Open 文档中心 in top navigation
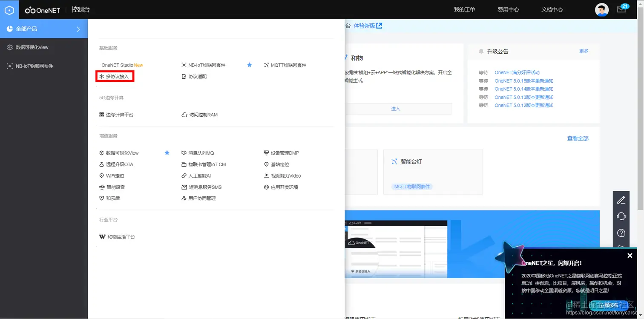644x319 pixels. tap(552, 9)
